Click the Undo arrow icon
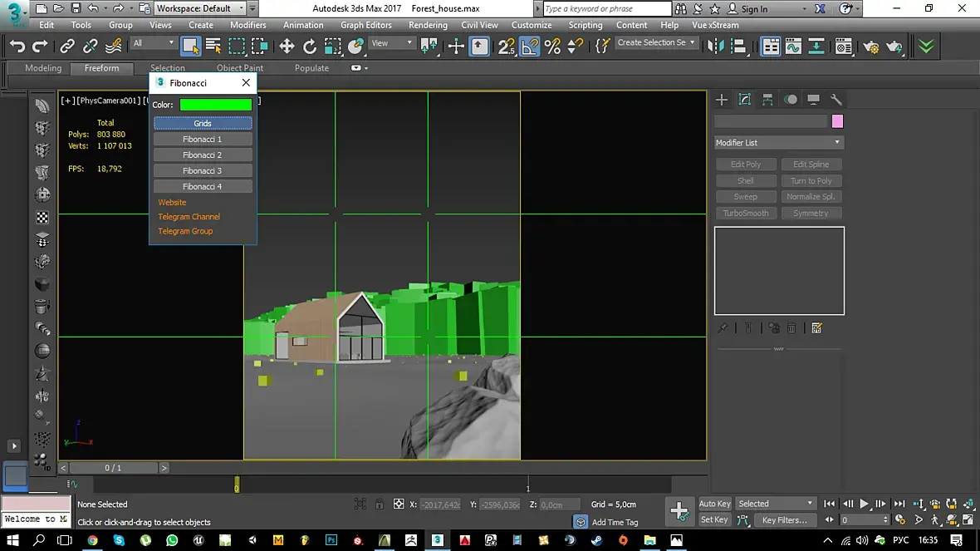 17,47
